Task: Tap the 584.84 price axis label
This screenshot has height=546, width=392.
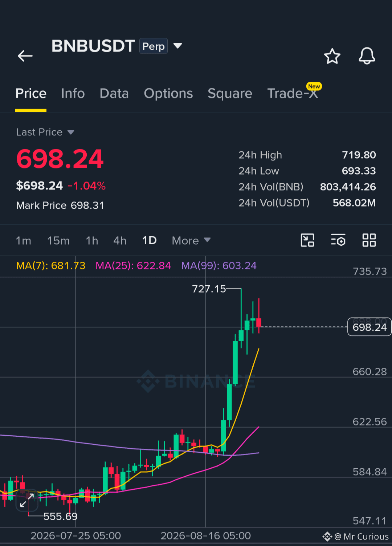Action: 370,472
